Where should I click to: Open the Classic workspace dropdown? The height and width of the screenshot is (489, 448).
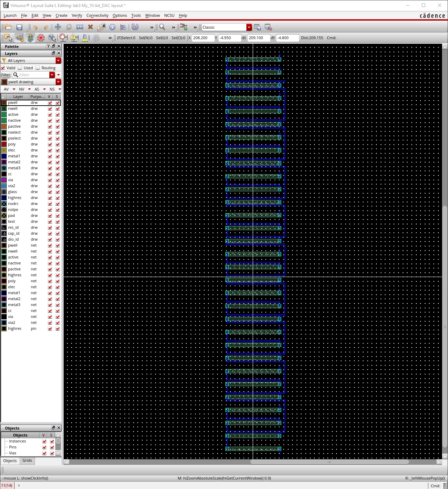tap(249, 27)
